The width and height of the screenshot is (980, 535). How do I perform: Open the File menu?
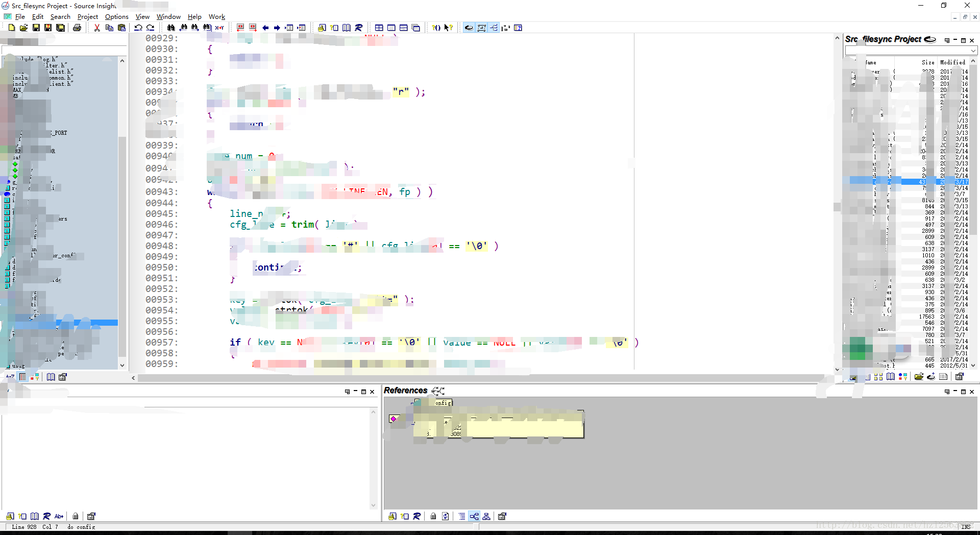(20, 16)
